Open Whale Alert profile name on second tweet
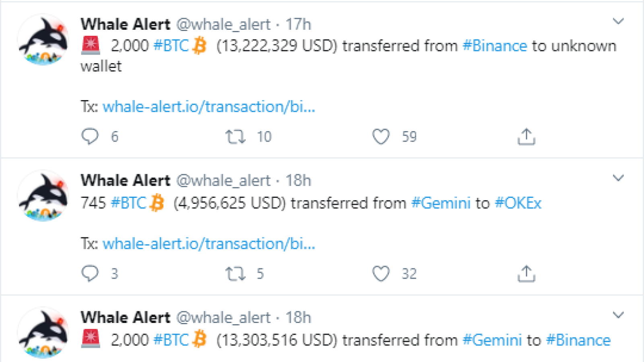The height and width of the screenshot is (362, 644). coord(126,180)
